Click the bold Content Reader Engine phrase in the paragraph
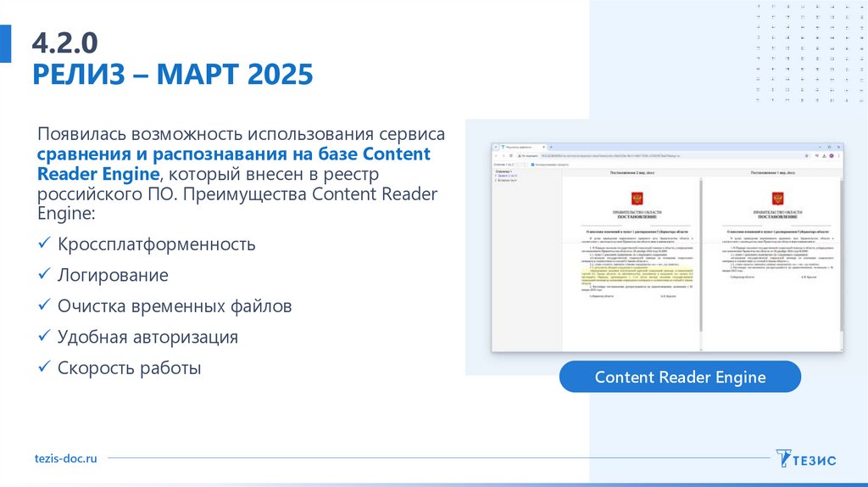 click(234, 164)
